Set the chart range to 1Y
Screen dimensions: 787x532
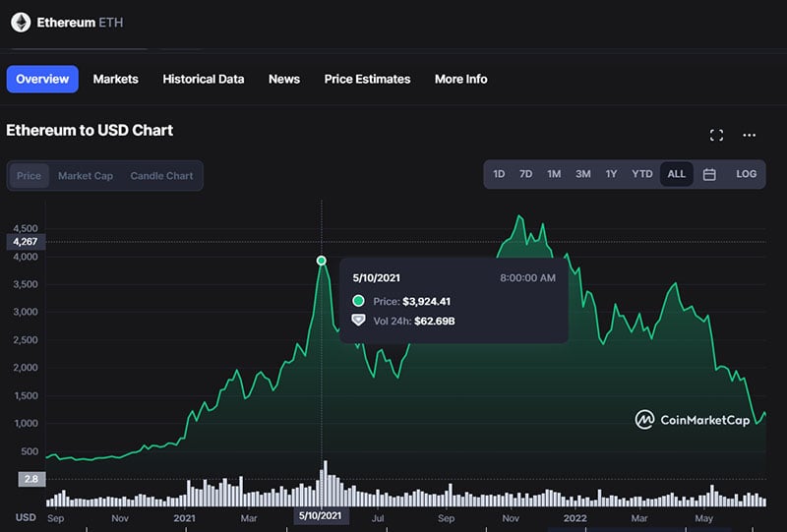[x=611, y=174]
